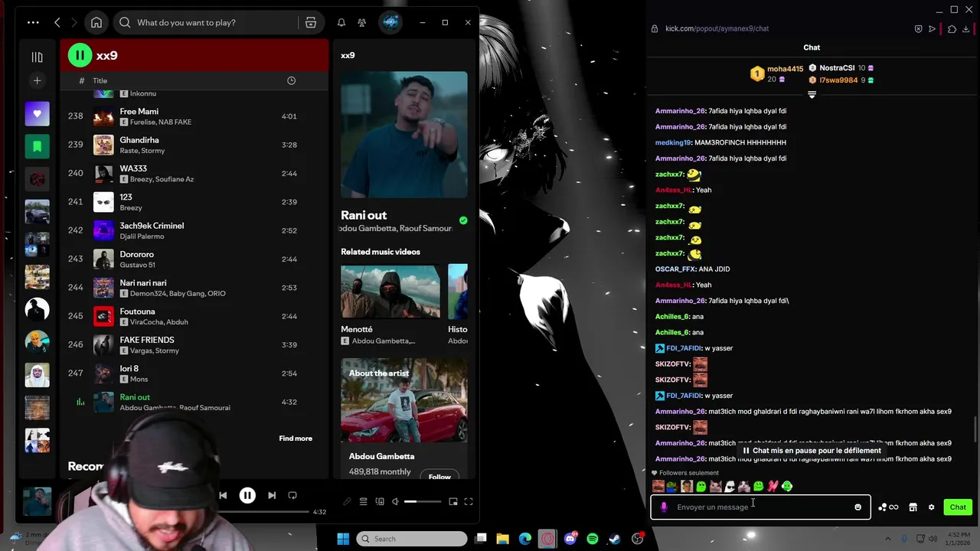The image size is (980, 551).
Task: Toggle repeat mode
Action: [292, 495]
